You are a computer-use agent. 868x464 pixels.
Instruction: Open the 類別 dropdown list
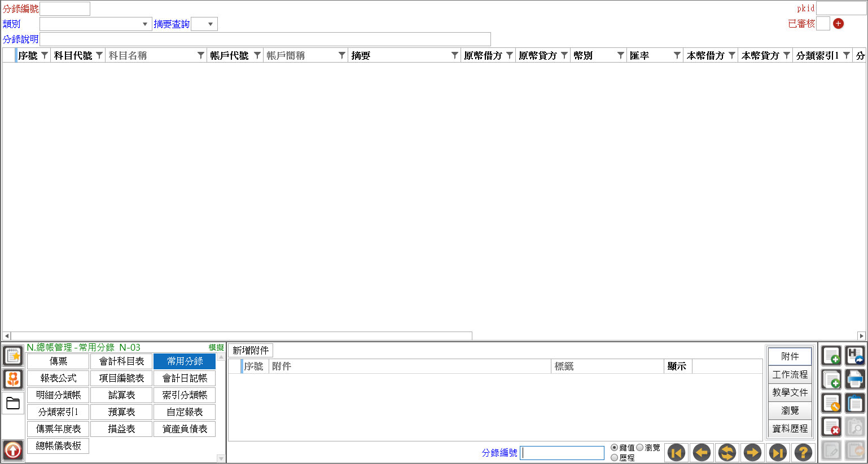145,24
